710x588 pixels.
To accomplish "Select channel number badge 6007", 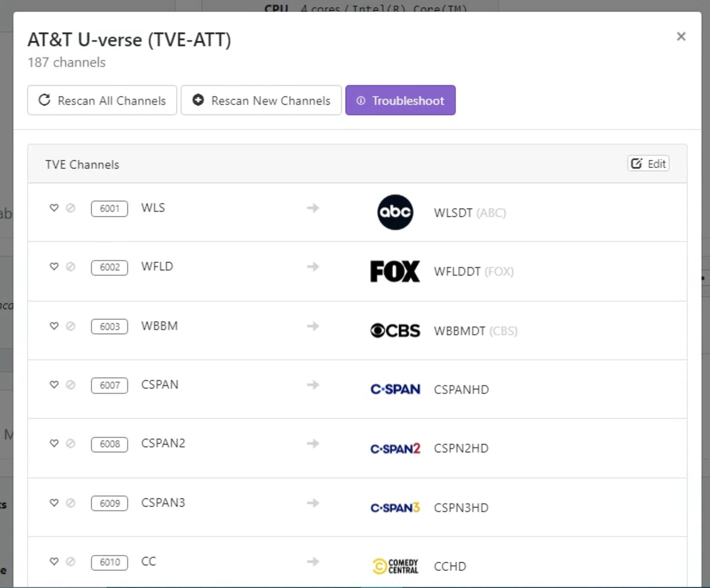I will [x=109, y=385].
